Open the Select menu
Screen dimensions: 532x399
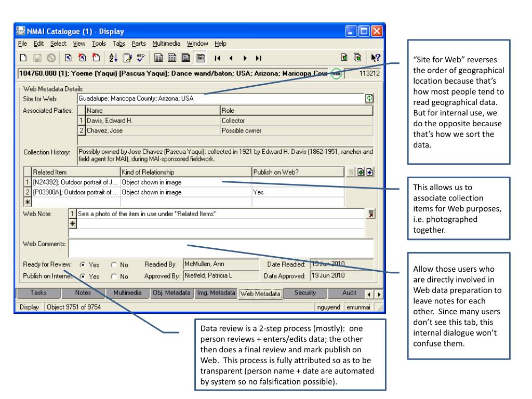[58, 44]
